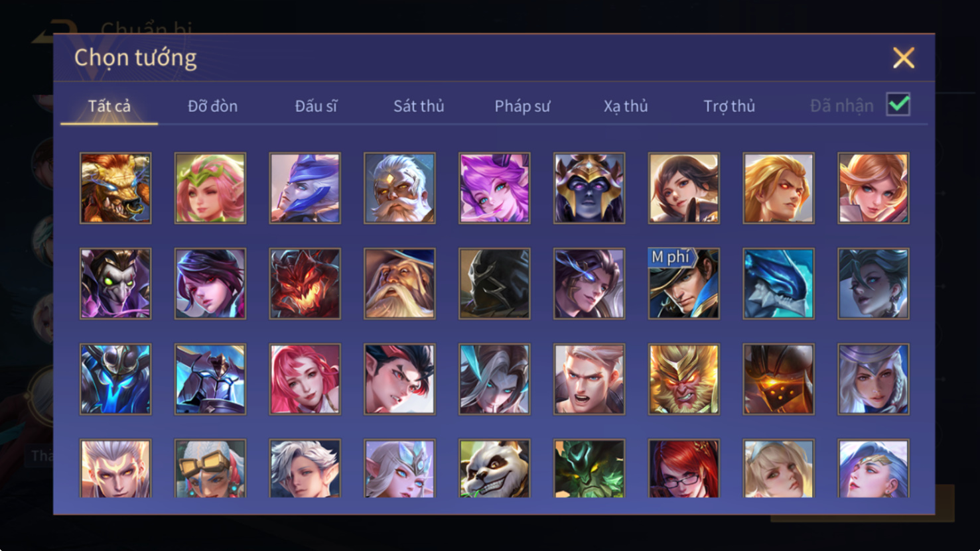This screenshot has height=551, width=980.
Task: Select the wizard with brown hat portrait
Action: [x=399, y=284]
